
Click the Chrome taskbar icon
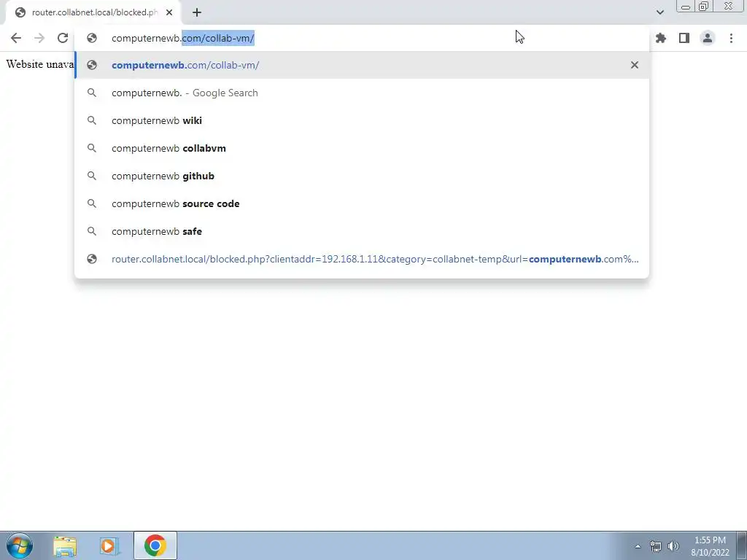click(x=155, y=545)
